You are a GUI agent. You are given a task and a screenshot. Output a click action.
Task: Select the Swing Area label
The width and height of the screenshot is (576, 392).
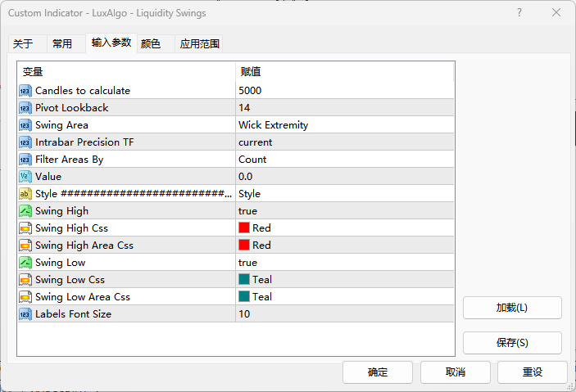point(61,125)
